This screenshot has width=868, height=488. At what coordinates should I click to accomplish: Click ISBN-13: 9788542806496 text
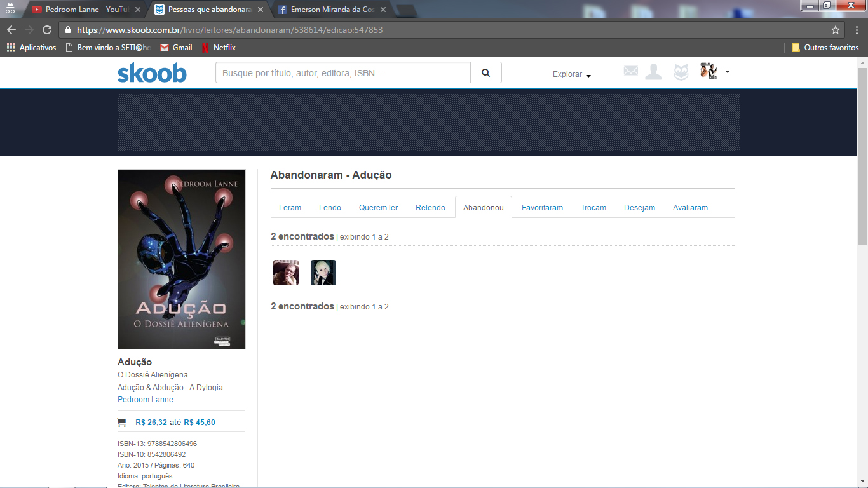(x=157, y=444)
